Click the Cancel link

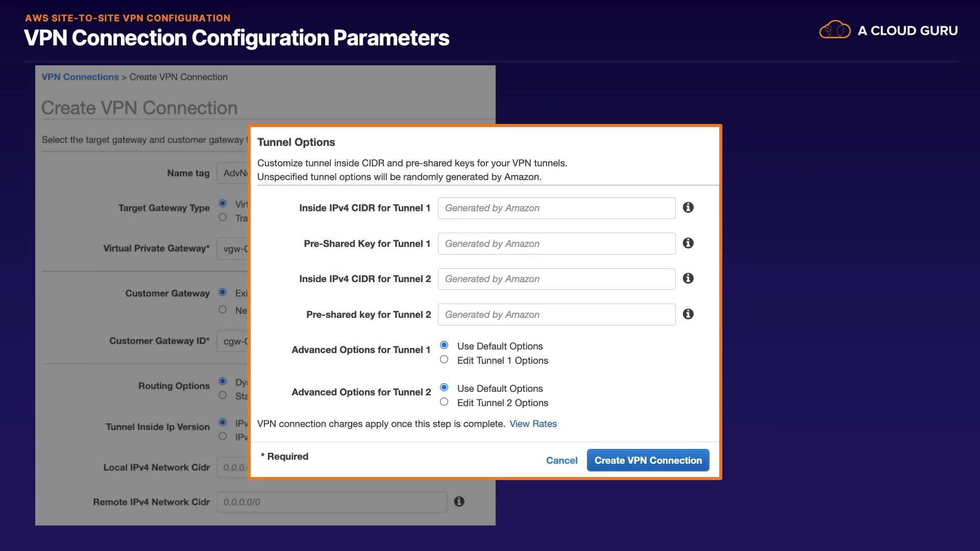click(561, 460)
